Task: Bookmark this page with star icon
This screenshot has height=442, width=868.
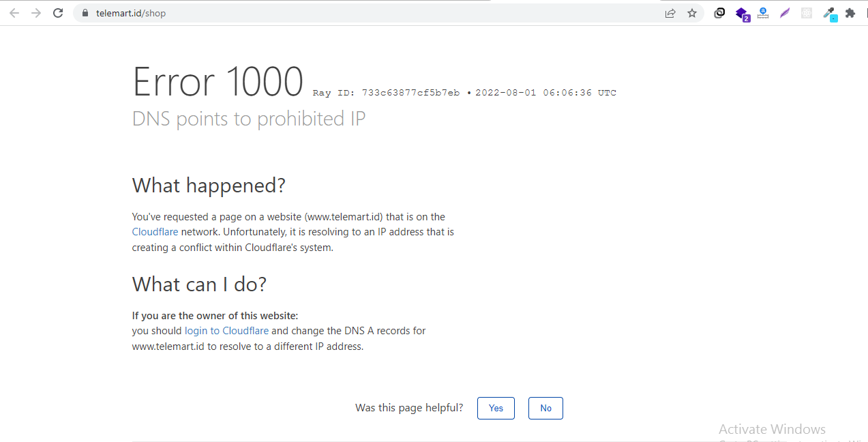Action: click(x=692, y=13)
